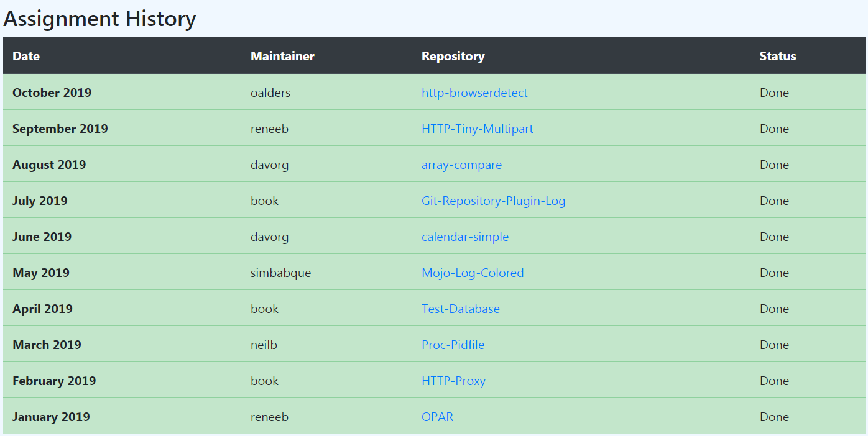Select the June 2019 date cell
This screenshot has width=868, height=436.
pos(42,237)
